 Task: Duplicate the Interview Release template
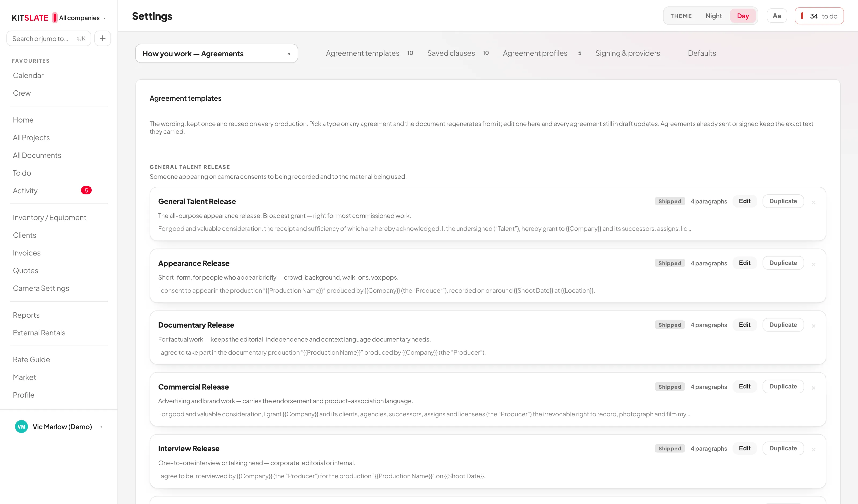[783, 449]
